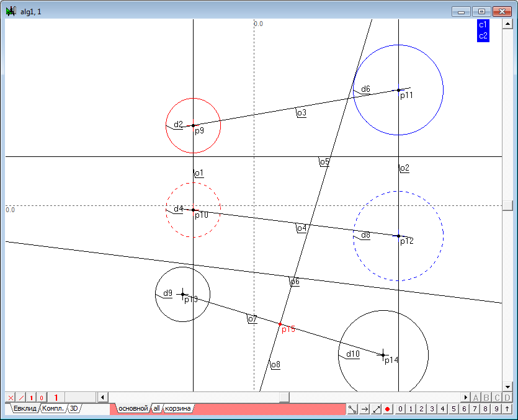Click the o1 line label
The image size is (518, 420).
coord(199,173)
